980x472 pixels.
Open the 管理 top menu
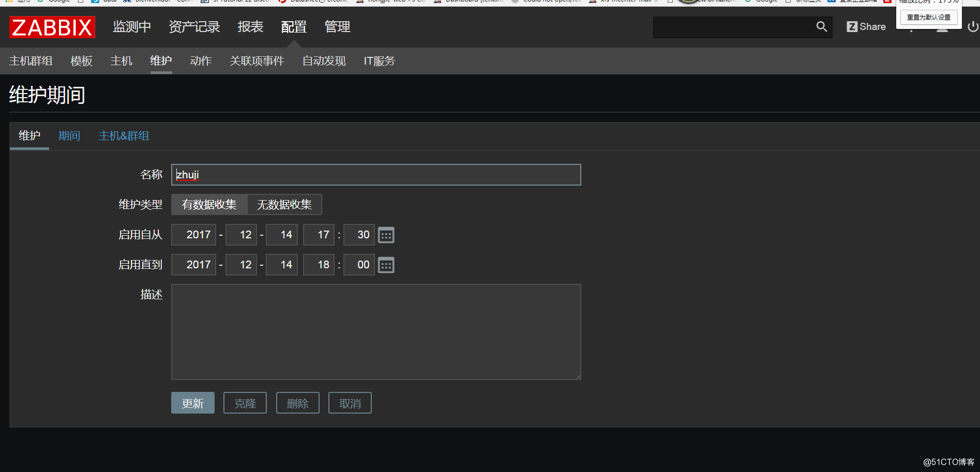pos(337,27)
